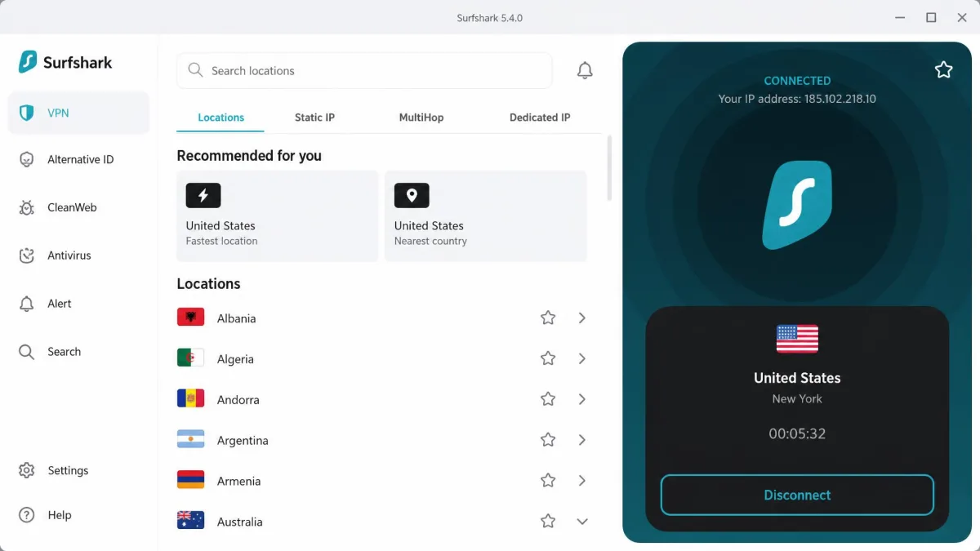The width and height of the screenshot is (980, 551).
Task: Click the map pin Nearest country icon
Action: (412, 195)
